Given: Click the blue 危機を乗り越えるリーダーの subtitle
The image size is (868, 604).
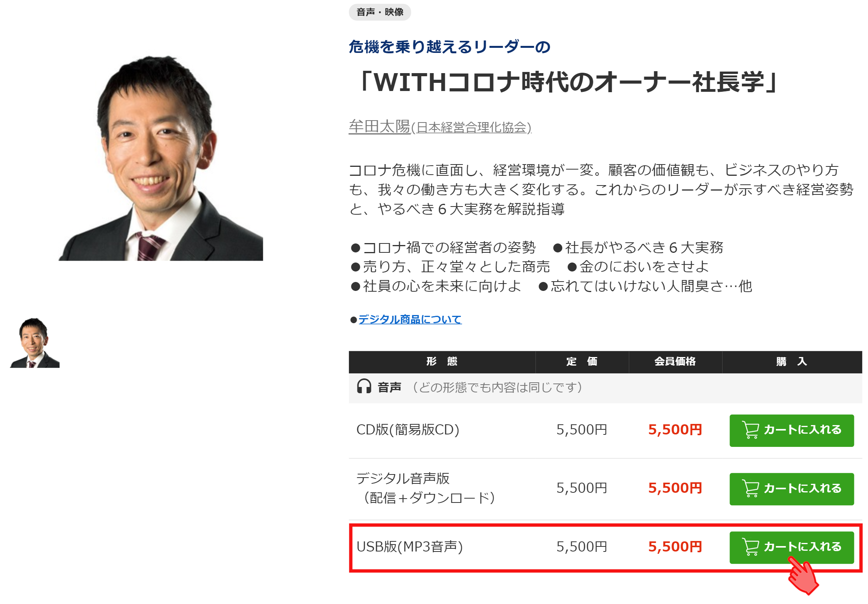Looking at the screenshot, I should coord(449,47).
